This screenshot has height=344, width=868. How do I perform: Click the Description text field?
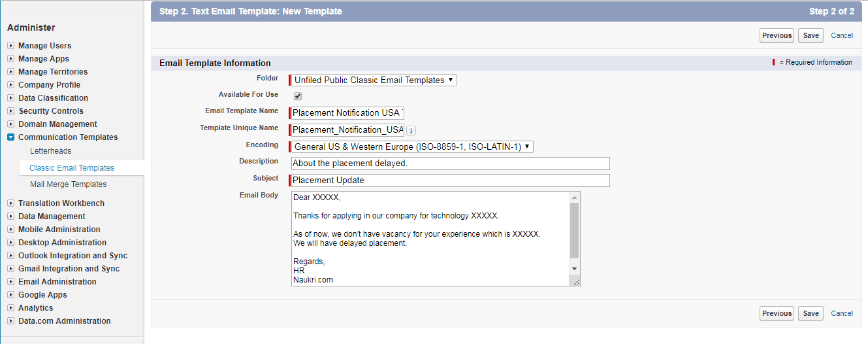click(x=450, y=163)
